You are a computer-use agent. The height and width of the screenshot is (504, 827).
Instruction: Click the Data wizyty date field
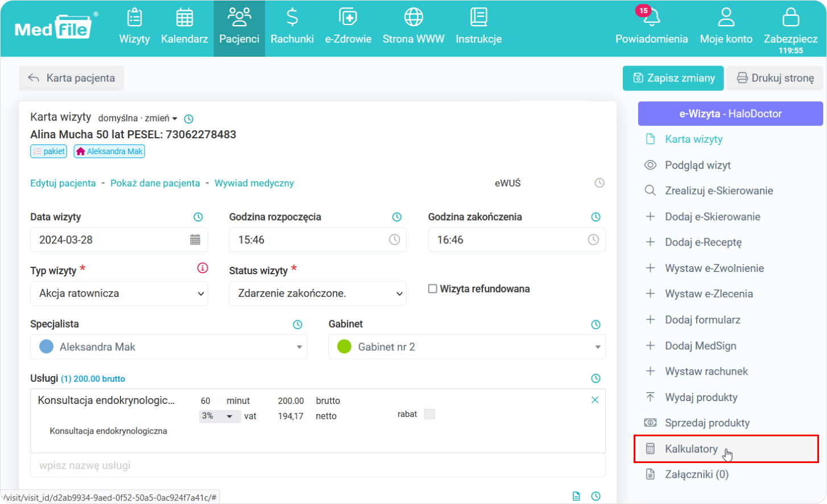pos(119,239)
